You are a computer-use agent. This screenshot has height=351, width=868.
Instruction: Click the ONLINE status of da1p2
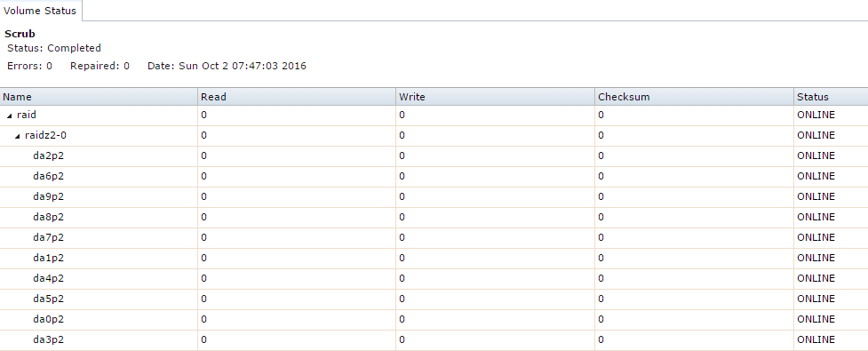(x=816, y=258)
